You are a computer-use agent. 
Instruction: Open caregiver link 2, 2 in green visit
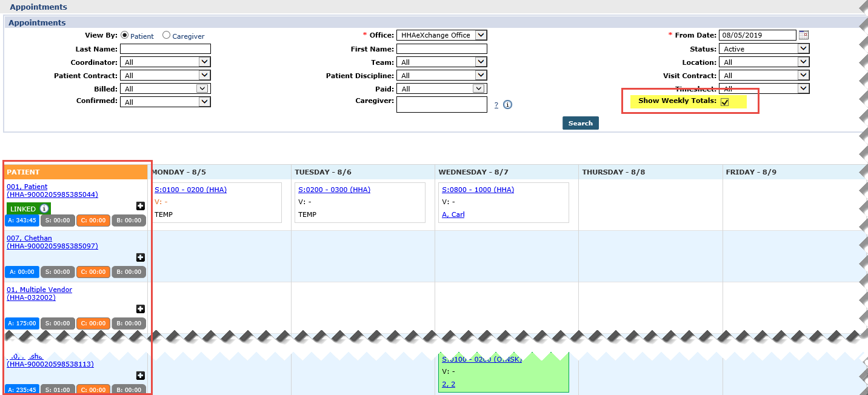pyautogui.click(x=449, y=384)
